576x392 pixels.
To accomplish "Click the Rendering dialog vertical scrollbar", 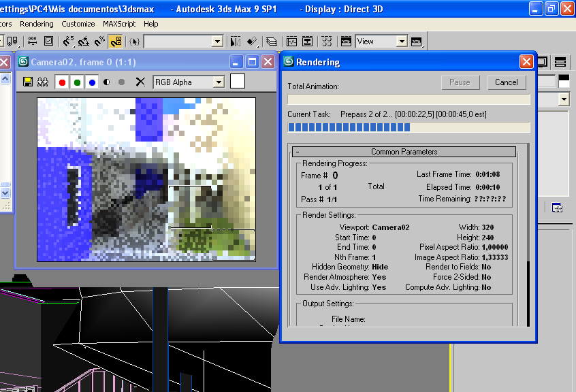I will (528, 235).
